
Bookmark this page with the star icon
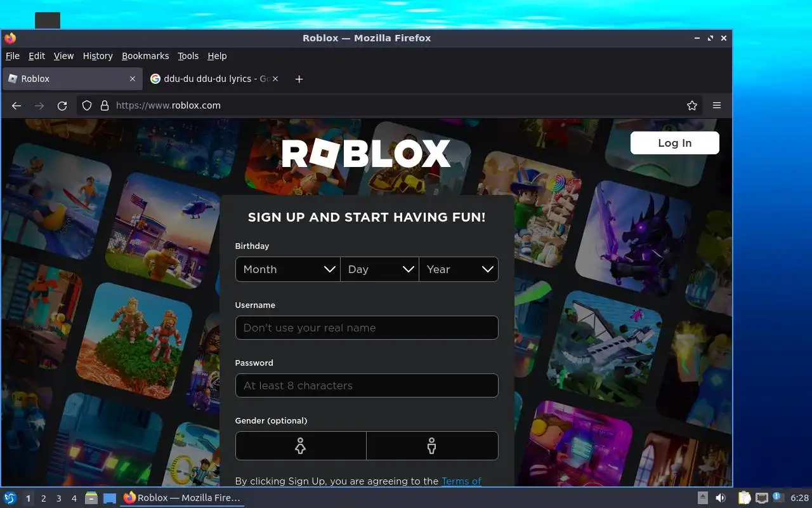coord(692,105)
